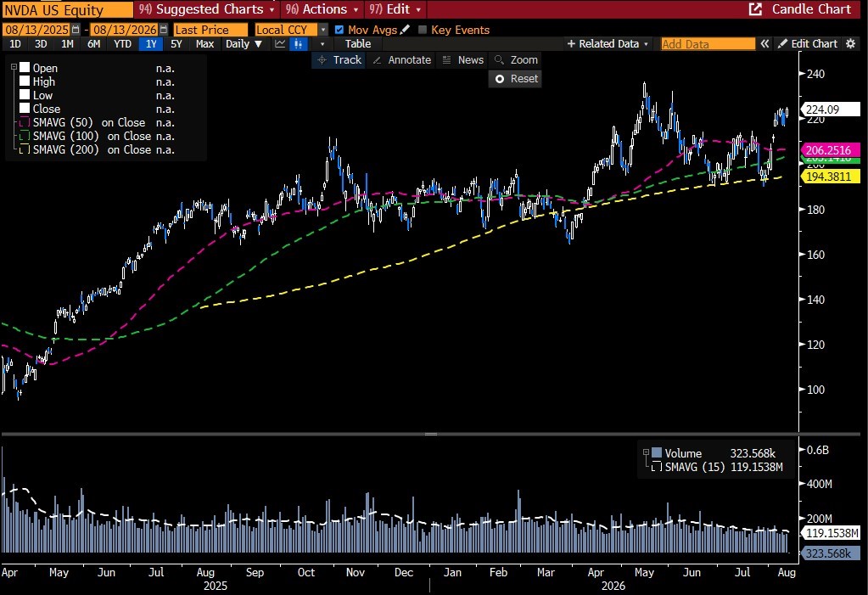Click the Last Price field

[210, 30]
